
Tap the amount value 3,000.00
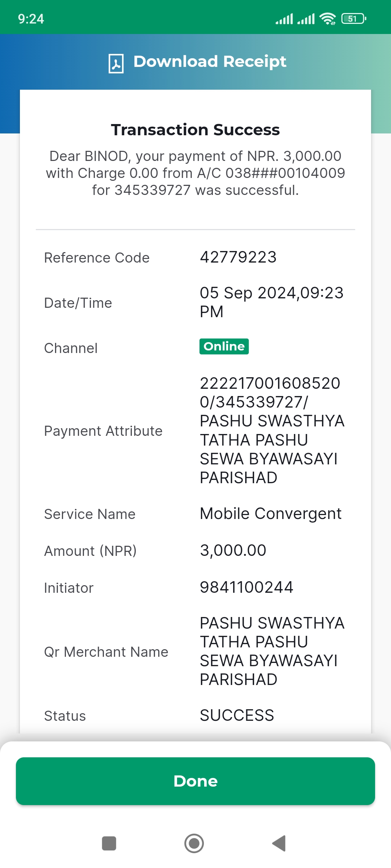click(x=233, y=550)
